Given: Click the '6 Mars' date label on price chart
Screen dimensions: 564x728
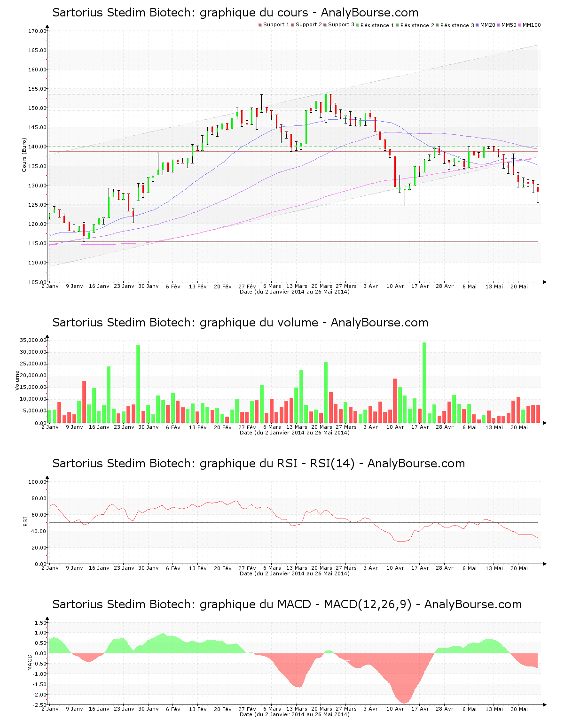Looking at the screenshot, I should click(x=272, y=286).
